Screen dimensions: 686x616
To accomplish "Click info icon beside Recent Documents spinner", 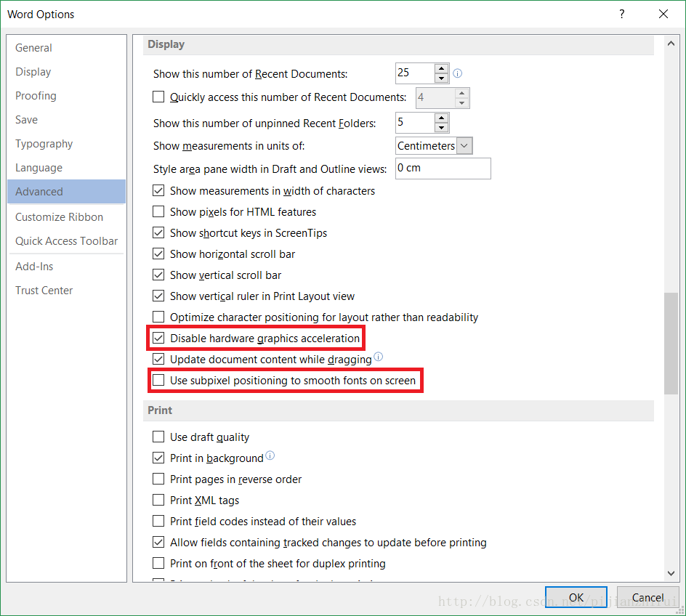I will (457, 73).
